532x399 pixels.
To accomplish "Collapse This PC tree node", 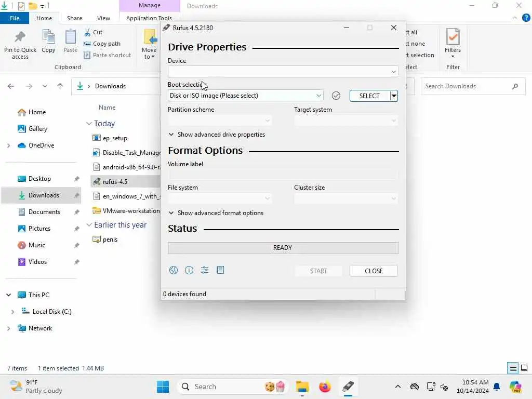I will point(8,295).
